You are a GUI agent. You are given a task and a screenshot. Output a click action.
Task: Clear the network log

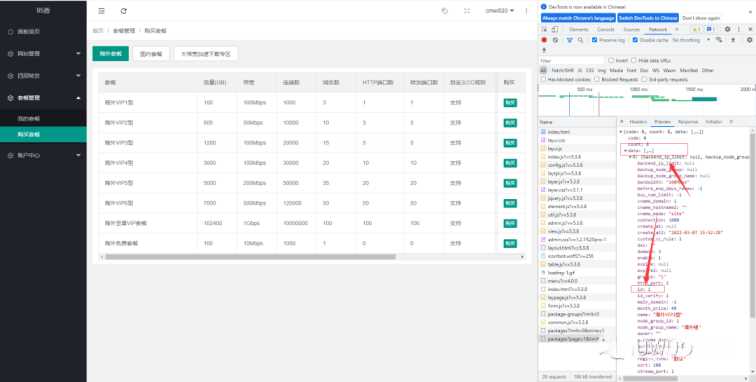click(x=555, y=40)
